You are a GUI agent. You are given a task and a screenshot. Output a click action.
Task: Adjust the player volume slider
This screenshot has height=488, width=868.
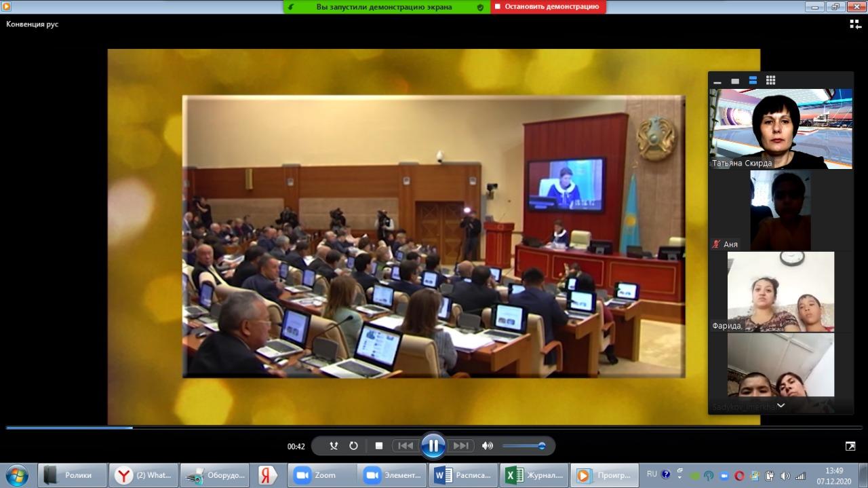[524, 446]
